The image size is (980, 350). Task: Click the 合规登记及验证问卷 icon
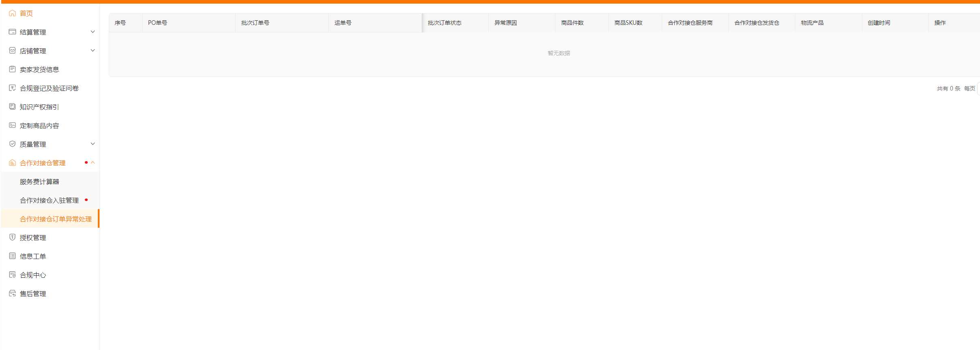pyautogui.click(x=13, y=88)
